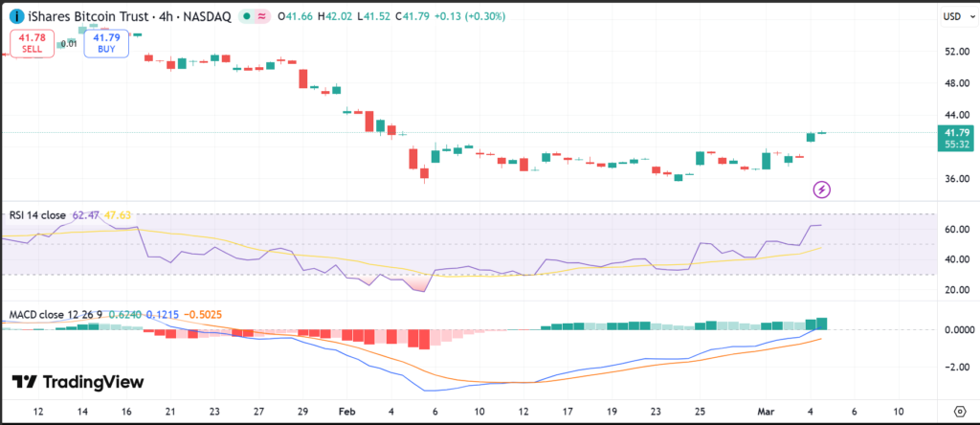Click the RSI value 62.47 in legend
980x425 pixels.
(86, 215)
